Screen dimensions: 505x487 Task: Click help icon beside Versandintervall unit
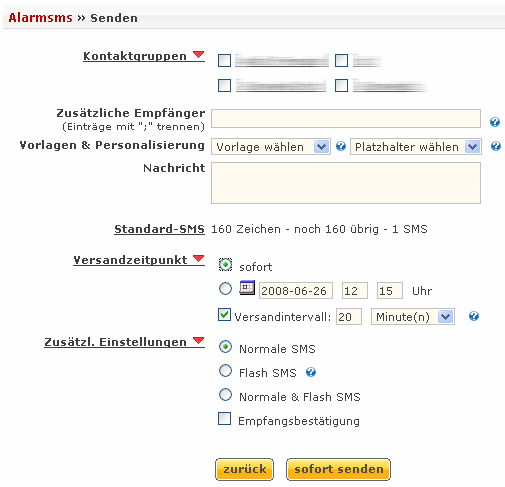[x=473, y=316]
